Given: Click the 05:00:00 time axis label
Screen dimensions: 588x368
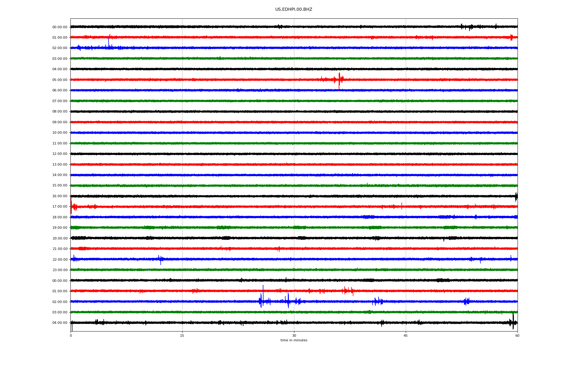Looking at the screenshot, I should 60,80.
